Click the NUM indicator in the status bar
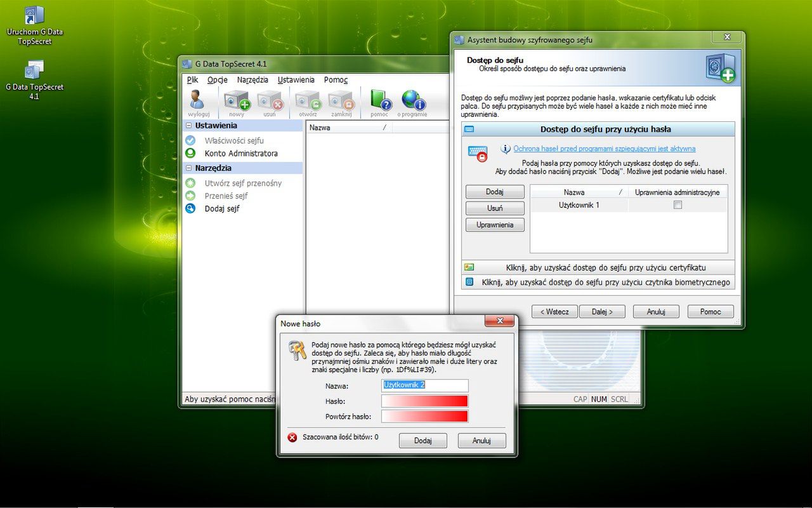 point(599,399)
